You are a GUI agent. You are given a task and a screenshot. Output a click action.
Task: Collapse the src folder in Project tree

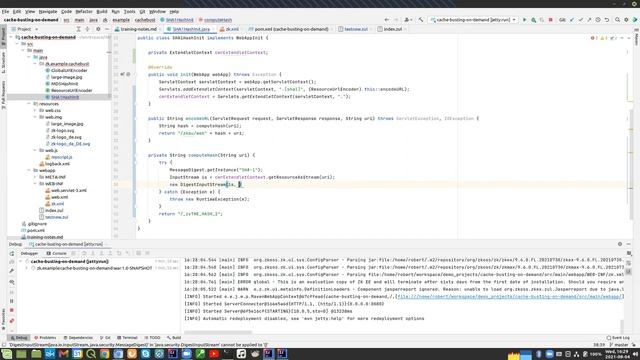[x=18, y=44]
